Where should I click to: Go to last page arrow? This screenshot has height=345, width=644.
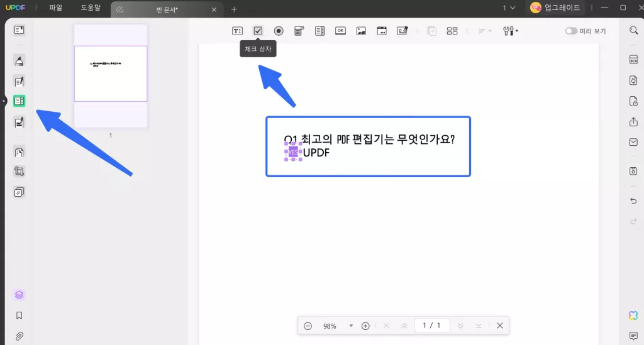coord(479,326)
